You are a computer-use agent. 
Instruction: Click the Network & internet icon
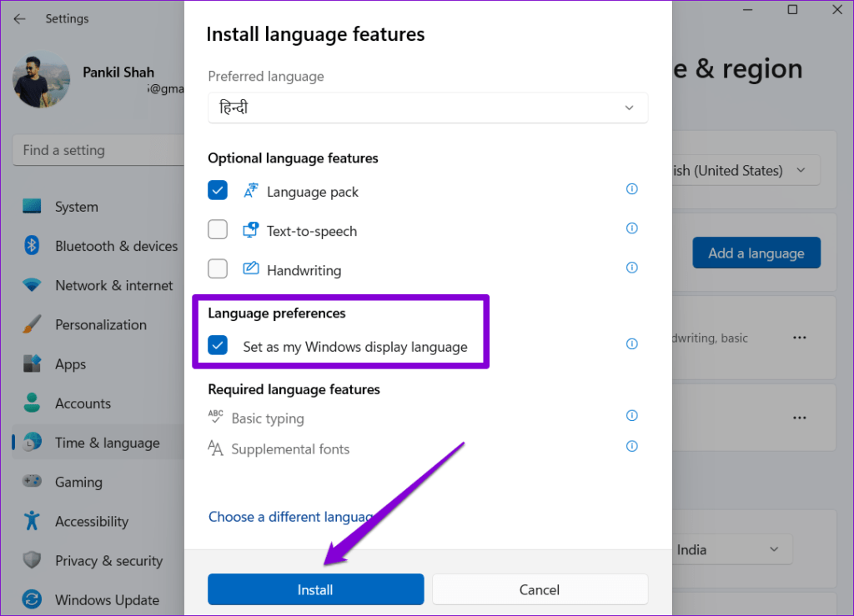30,285
